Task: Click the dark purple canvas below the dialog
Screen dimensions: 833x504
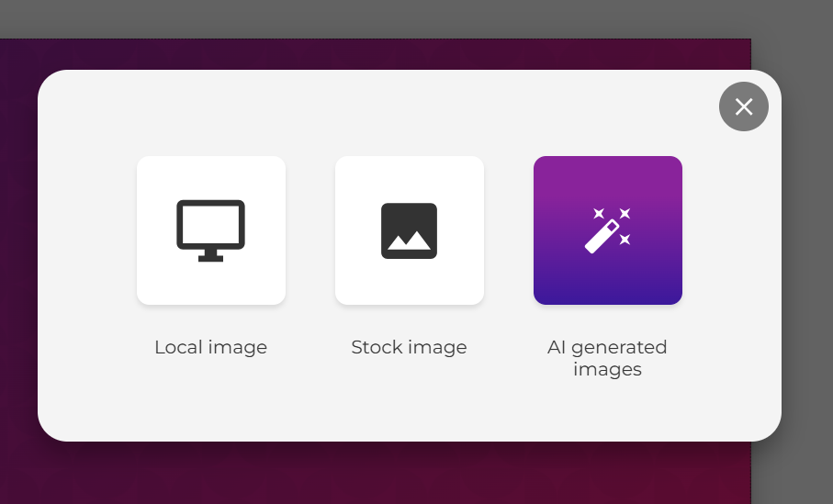Action: coord(367,473)
